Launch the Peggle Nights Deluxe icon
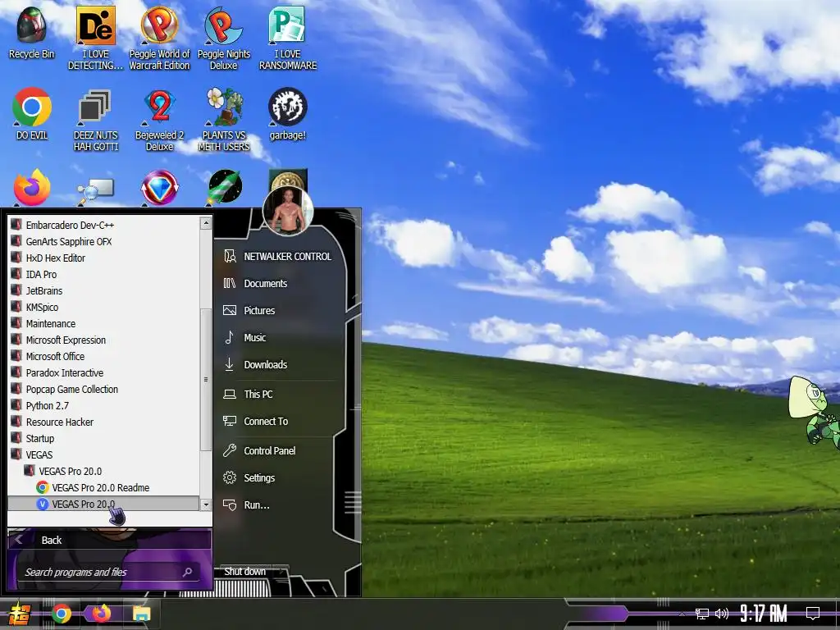This screenshot has width=840, height=630. click(223, 38)
